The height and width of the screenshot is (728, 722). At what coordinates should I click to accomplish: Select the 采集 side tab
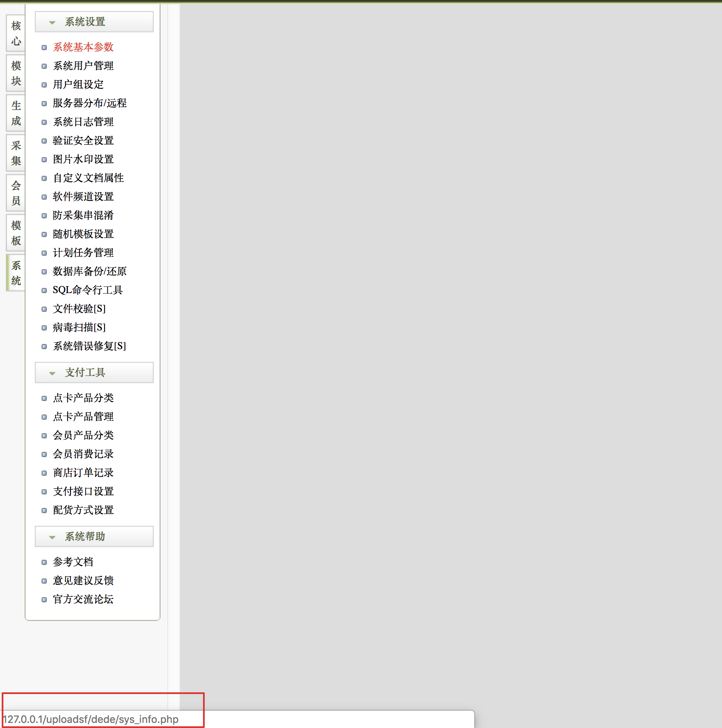[16, 153]
